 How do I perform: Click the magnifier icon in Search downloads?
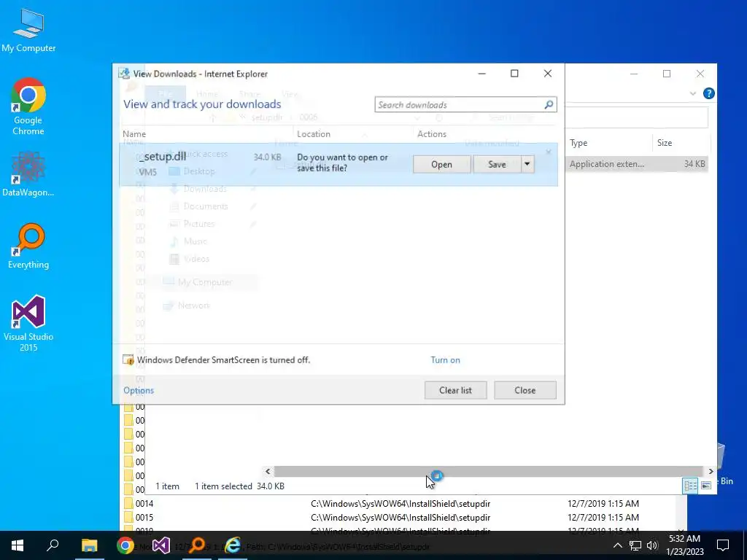point(549,104)
